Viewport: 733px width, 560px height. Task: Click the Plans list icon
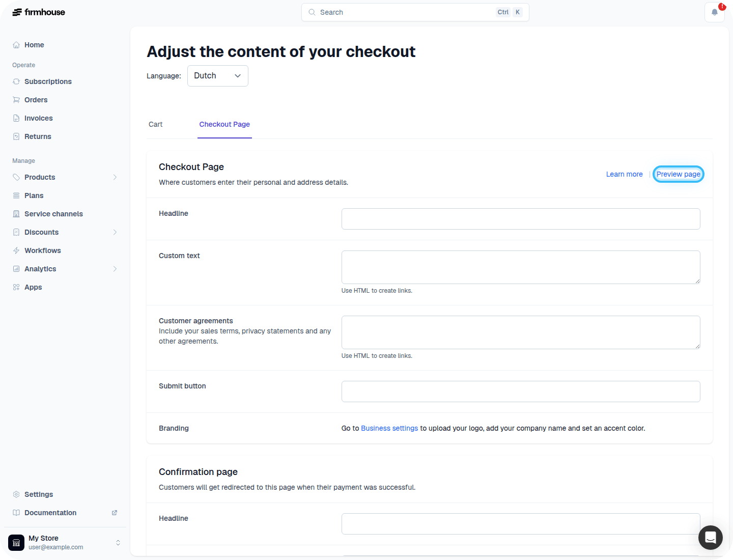[x=16, y=195]
